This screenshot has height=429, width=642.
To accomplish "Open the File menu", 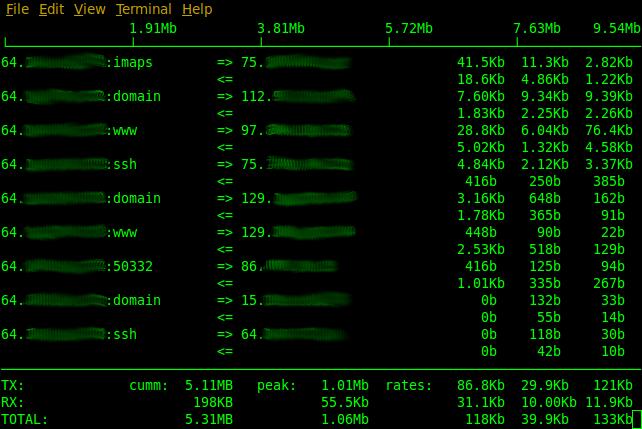I will [x=17, y=9].
